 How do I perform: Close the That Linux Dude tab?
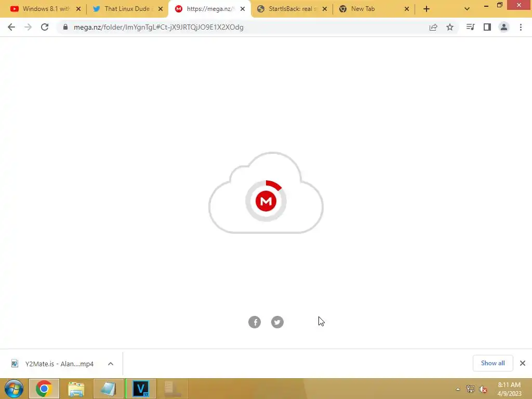pos(161,9)
